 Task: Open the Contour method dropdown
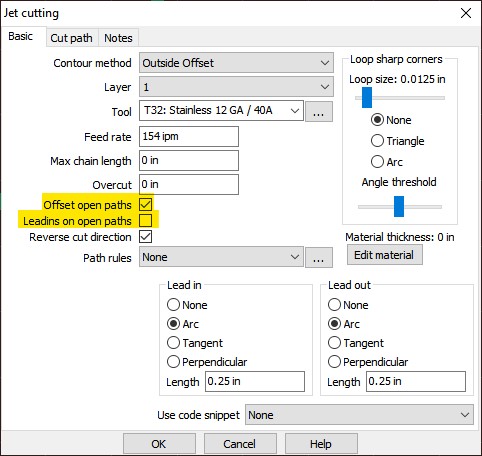(x=236, y=63)
